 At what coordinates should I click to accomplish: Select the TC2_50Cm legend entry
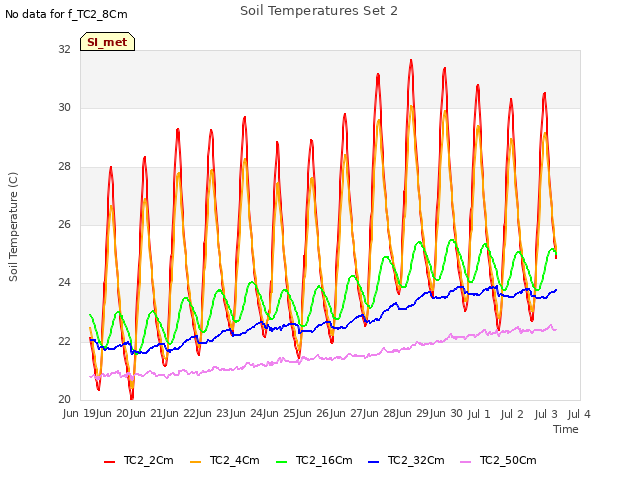pyautogui.click(x=498, y=460)
